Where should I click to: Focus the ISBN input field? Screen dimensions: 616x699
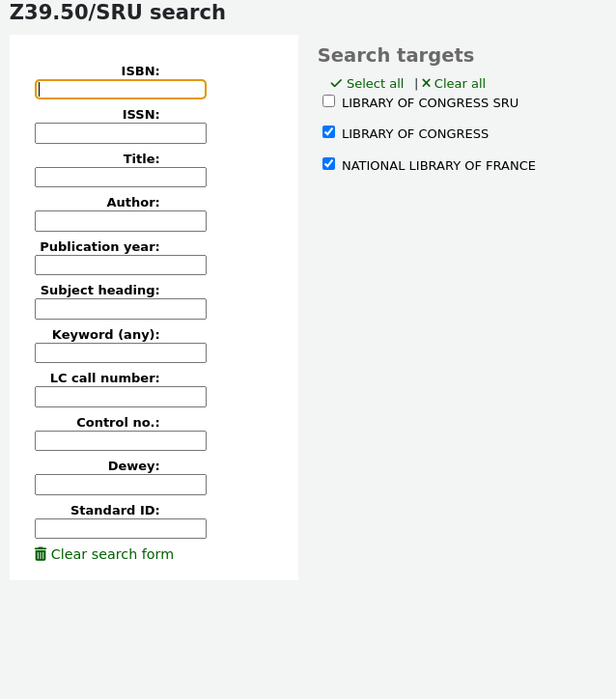point(121,90)
